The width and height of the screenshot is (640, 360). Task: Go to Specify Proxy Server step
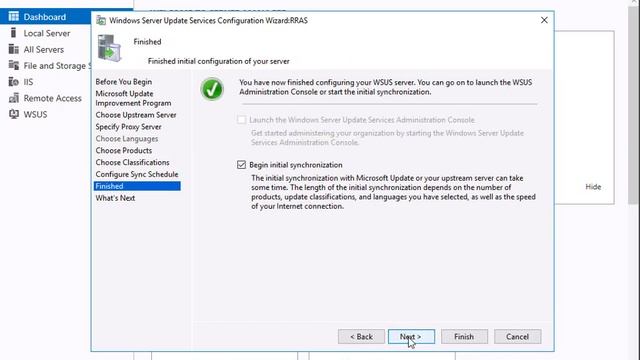[x=129, y=127]
